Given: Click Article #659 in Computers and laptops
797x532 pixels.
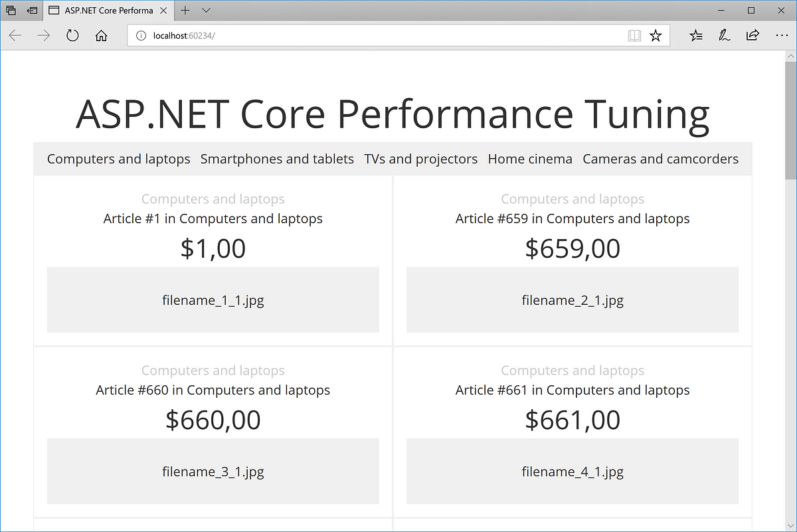Looking at the screenshot, I should 573,219.
